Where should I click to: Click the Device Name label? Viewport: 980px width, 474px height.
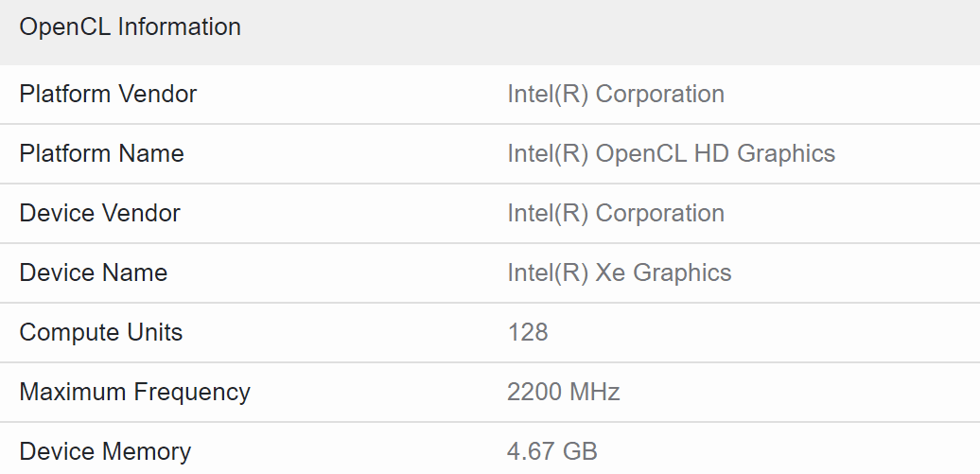pyautogui.click(x=93, y=273)
